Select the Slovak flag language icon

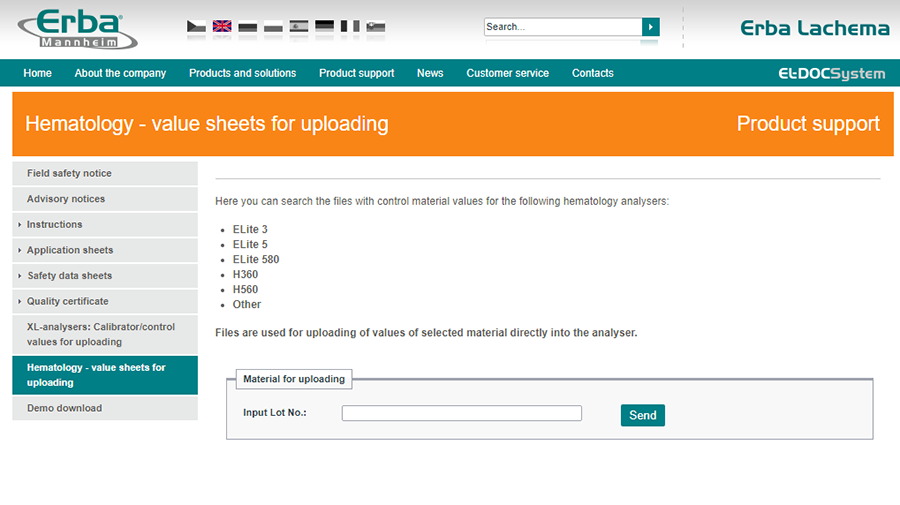(376, 26)
